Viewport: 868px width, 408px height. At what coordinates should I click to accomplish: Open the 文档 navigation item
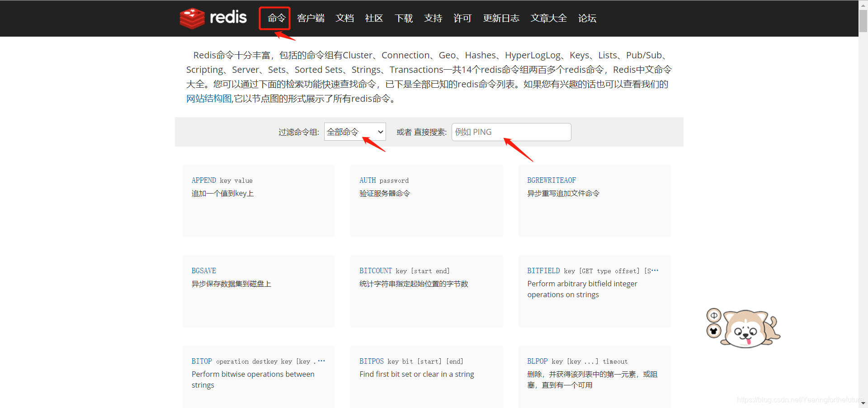(x=344, y=18)
